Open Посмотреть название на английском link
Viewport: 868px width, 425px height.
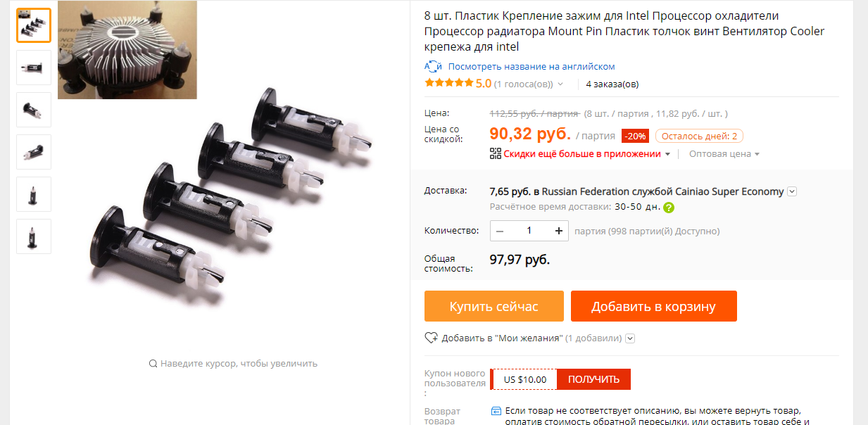coord(532,66)
